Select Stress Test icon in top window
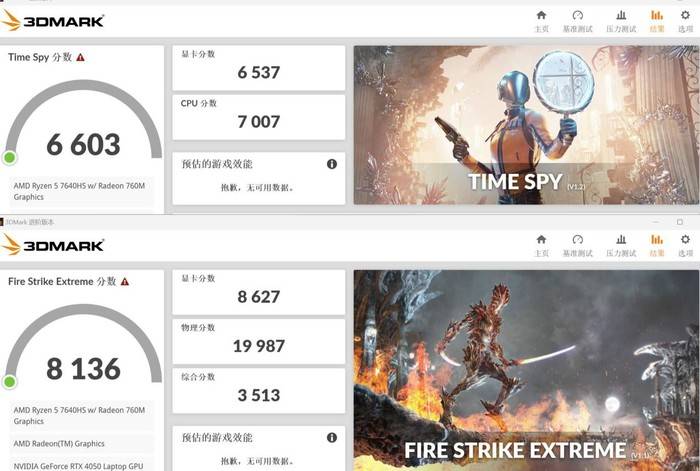The width and height of the screenshot is (700, 471). (621, 16)
